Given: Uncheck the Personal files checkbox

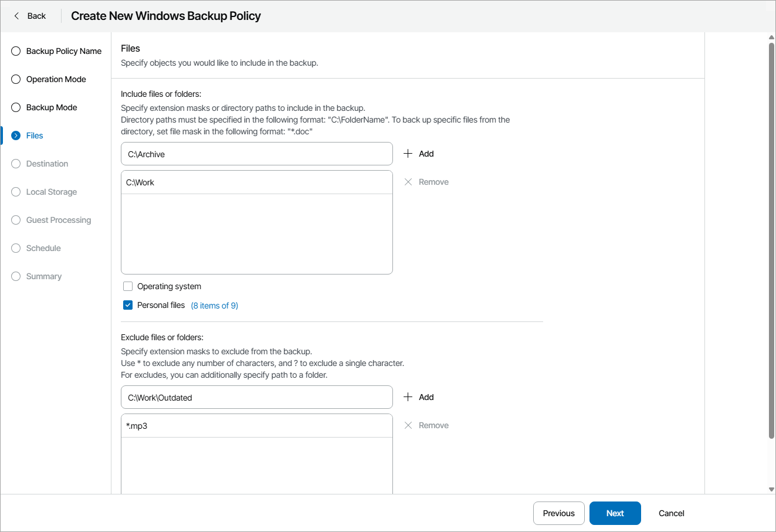Looking at the screenshot, I should (x=128, y=305).
